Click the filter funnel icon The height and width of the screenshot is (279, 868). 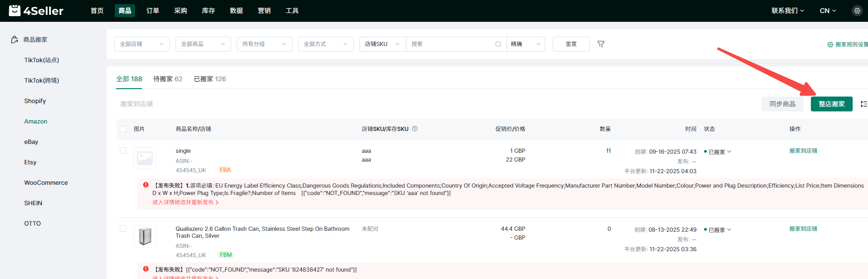click(600, 44)
